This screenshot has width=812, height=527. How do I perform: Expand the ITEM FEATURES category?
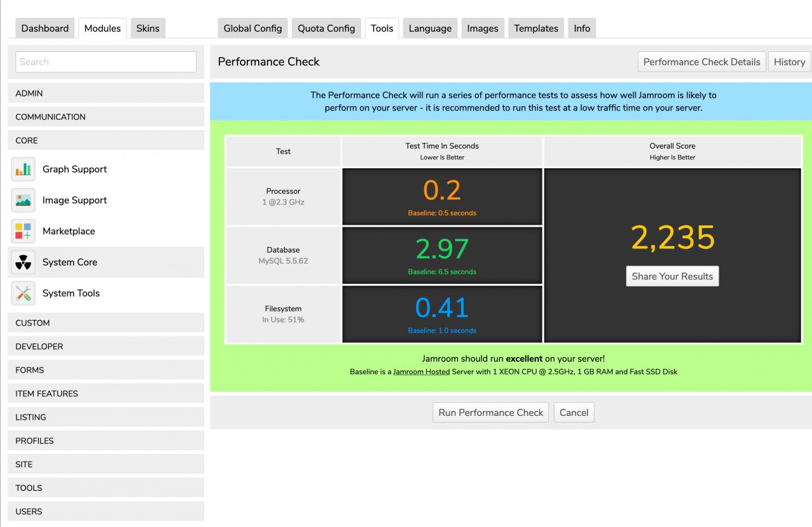105,394
